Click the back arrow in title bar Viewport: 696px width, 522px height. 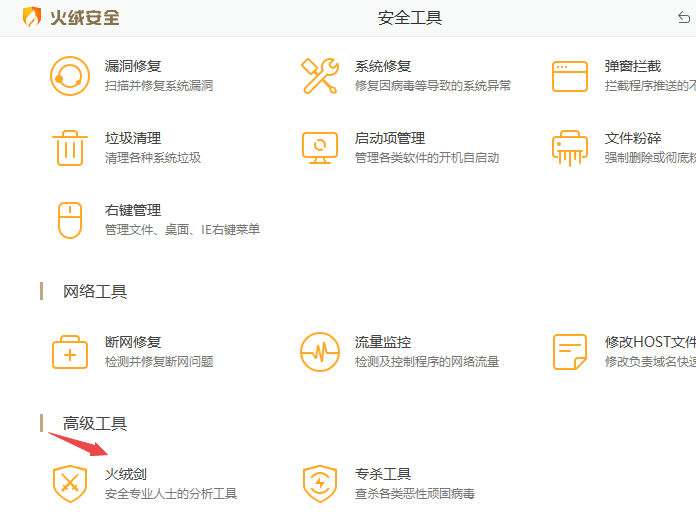click(684, 18)
